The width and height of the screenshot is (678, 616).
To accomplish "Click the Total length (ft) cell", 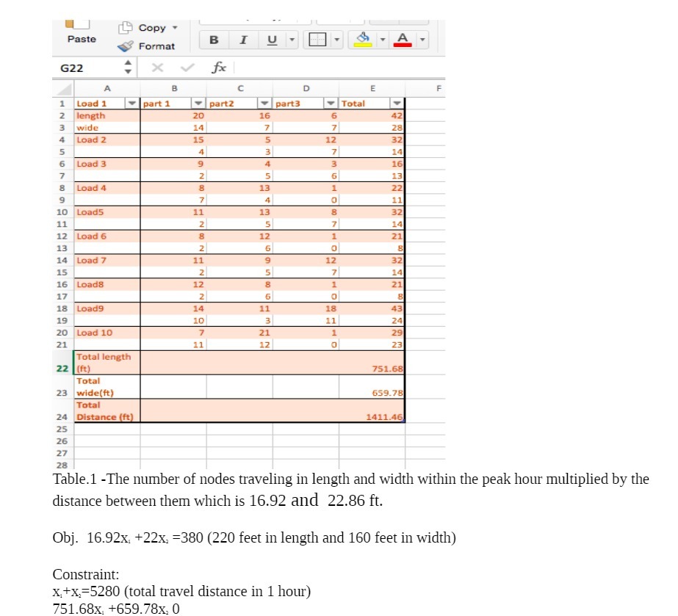I will click(x=107, y=362).
